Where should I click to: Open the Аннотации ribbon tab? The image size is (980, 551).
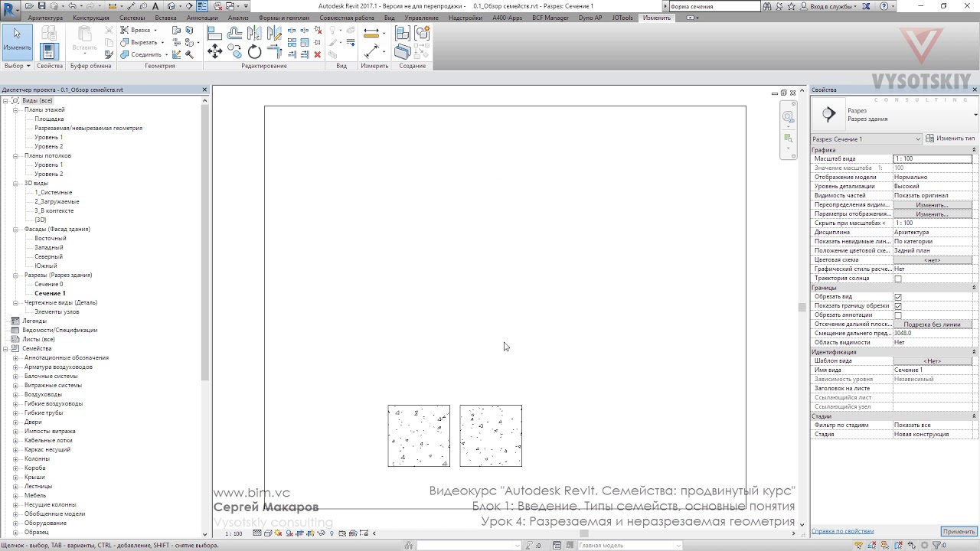click(x=202, y=18)
